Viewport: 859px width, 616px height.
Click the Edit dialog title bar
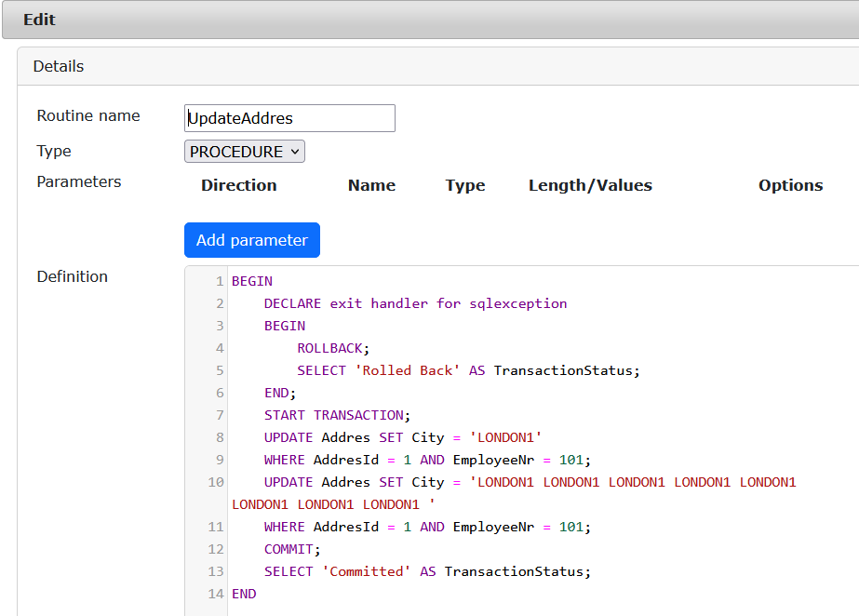429,20
